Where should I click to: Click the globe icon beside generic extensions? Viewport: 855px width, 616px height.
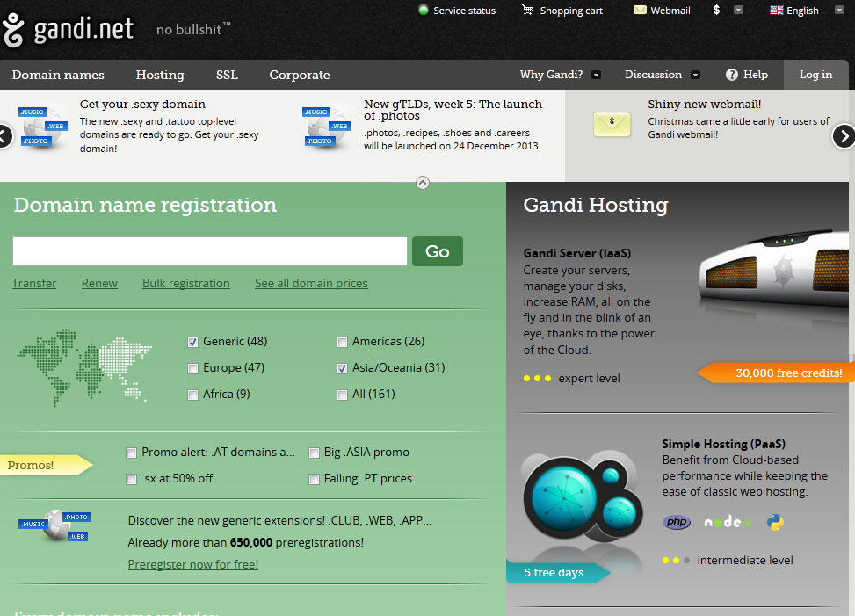(55, 525)
